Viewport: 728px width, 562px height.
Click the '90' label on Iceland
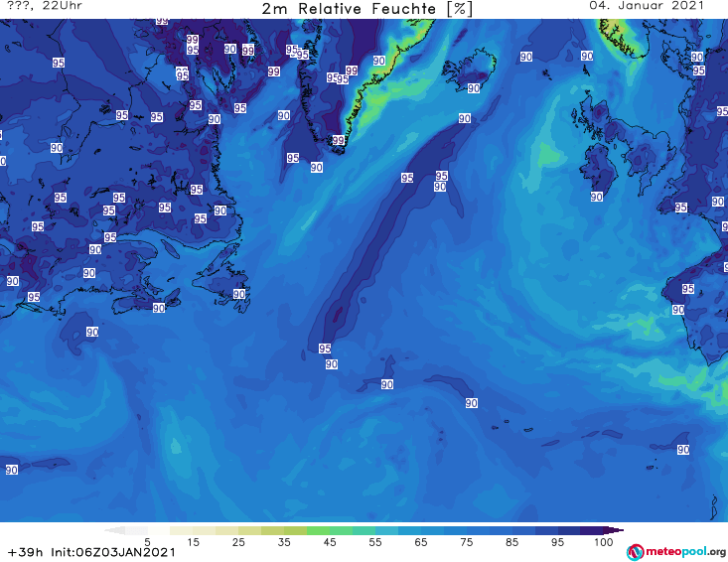click(x=474, y=88)
